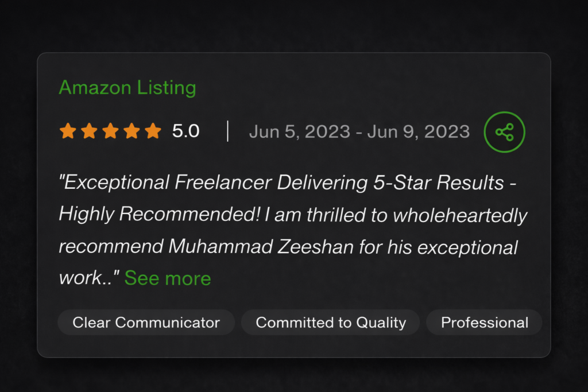Open the Amazon Listing title link
The image size is (588, 392).
click(x=127, y=88)
